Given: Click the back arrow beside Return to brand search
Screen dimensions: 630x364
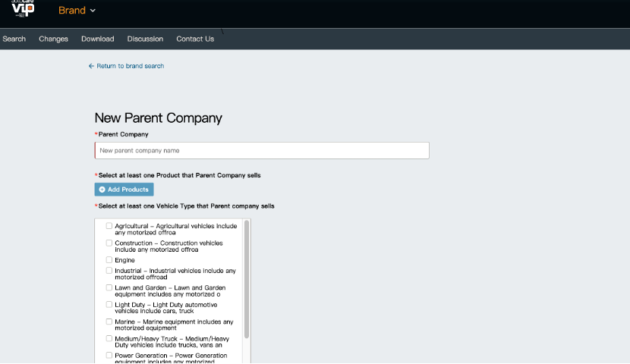Looking at the screenshot, I should tap(91, 66).
